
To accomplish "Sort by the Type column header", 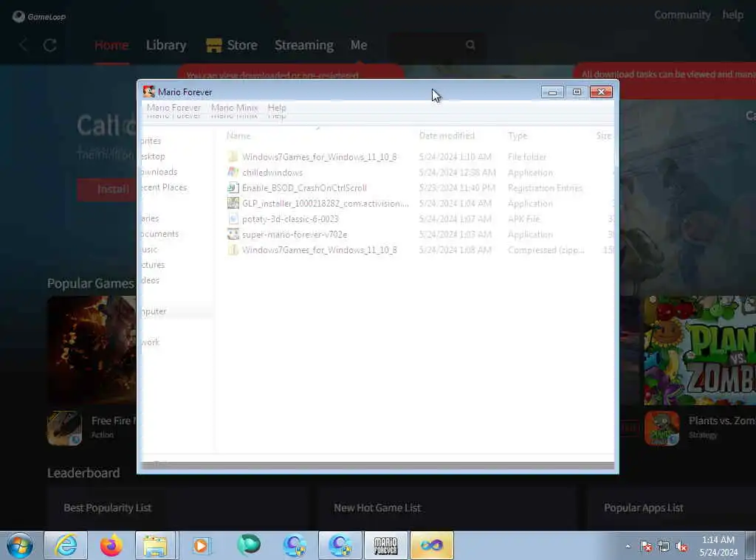I will [518, 136].
